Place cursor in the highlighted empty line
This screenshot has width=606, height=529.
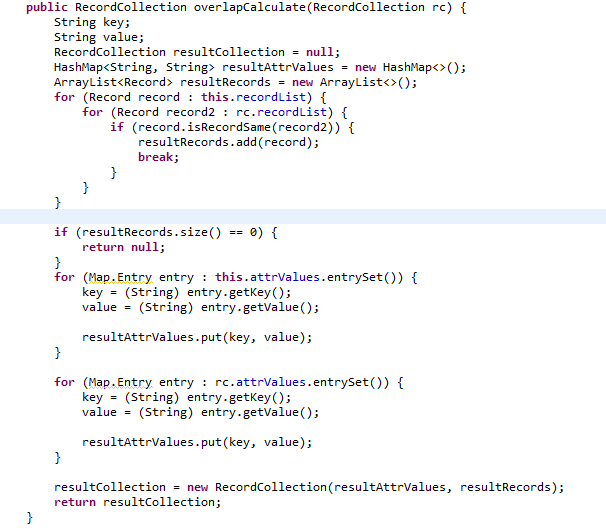tap(303, 216)
